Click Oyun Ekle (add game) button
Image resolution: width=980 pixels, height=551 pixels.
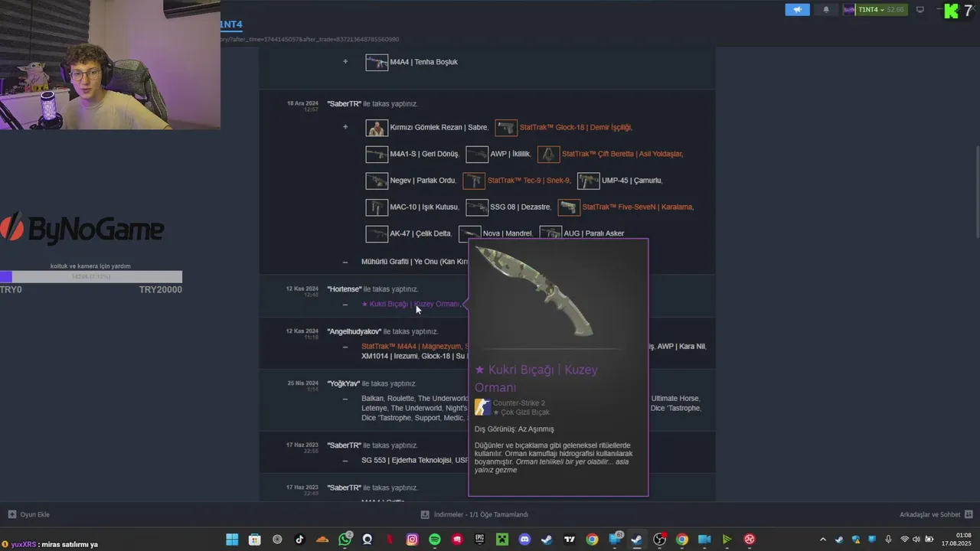point(29,514)
